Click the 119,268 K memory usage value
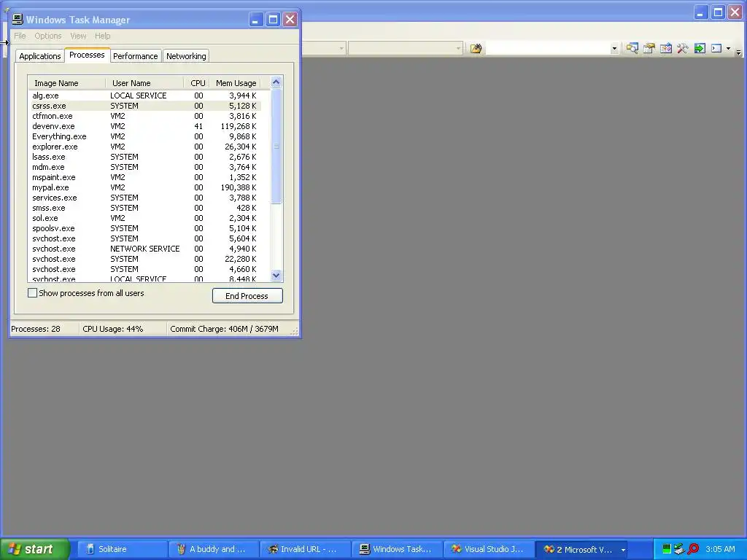Viewport: 747px width, 560px height. 239,126
